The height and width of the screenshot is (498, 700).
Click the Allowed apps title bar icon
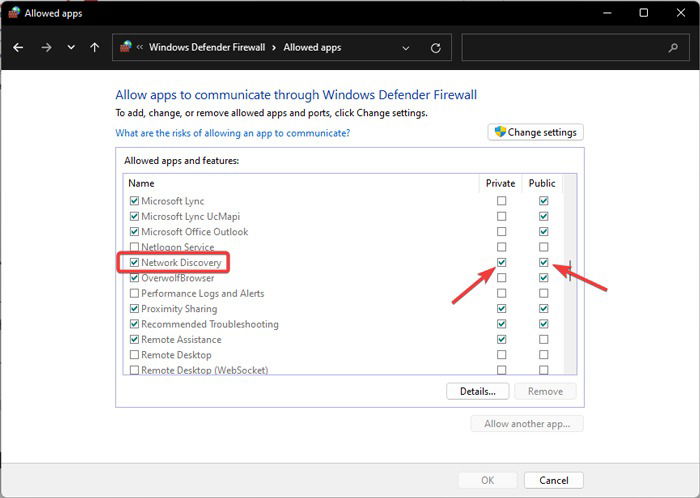click(14, 13)
